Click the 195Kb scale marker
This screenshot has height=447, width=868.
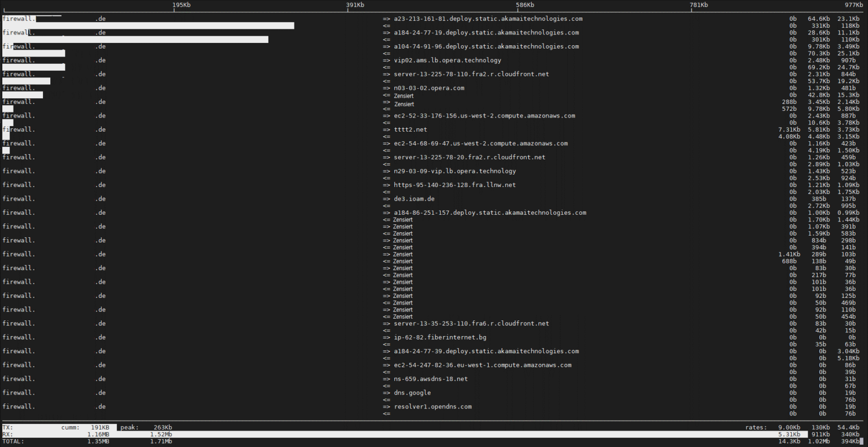[181, 5]
